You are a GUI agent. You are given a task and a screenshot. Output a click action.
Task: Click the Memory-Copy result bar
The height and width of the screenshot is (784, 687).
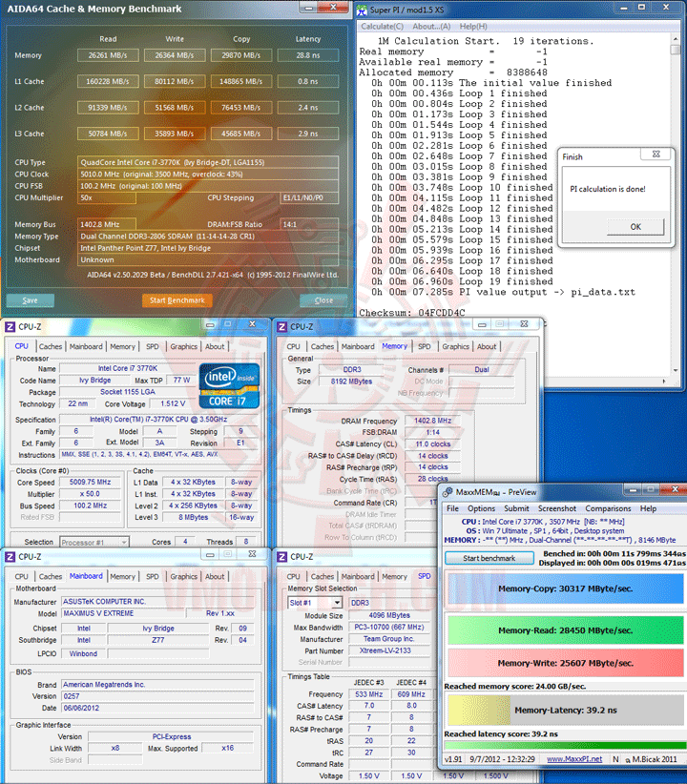tap(566, 589)
